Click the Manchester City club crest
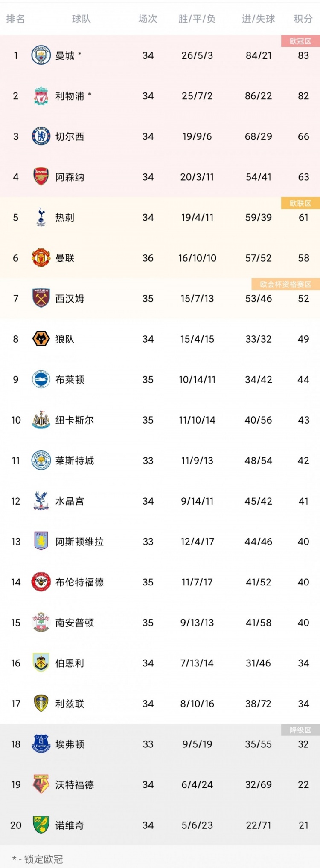The image size is (320, 868). 41,55
